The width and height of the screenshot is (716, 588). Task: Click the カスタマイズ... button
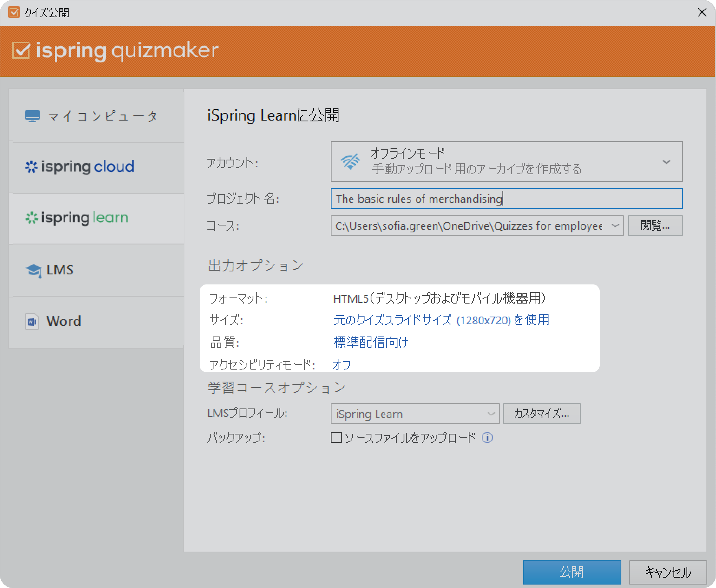coord(542,413)
